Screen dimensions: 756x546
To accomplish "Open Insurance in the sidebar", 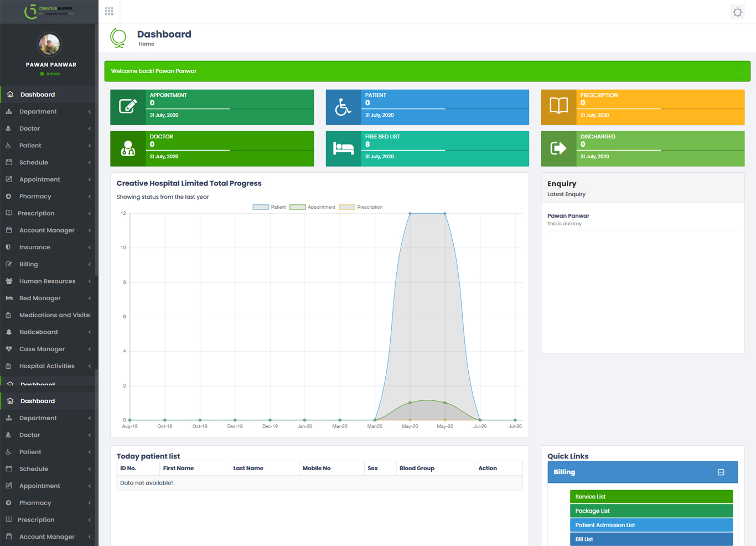I will (34, 248).
